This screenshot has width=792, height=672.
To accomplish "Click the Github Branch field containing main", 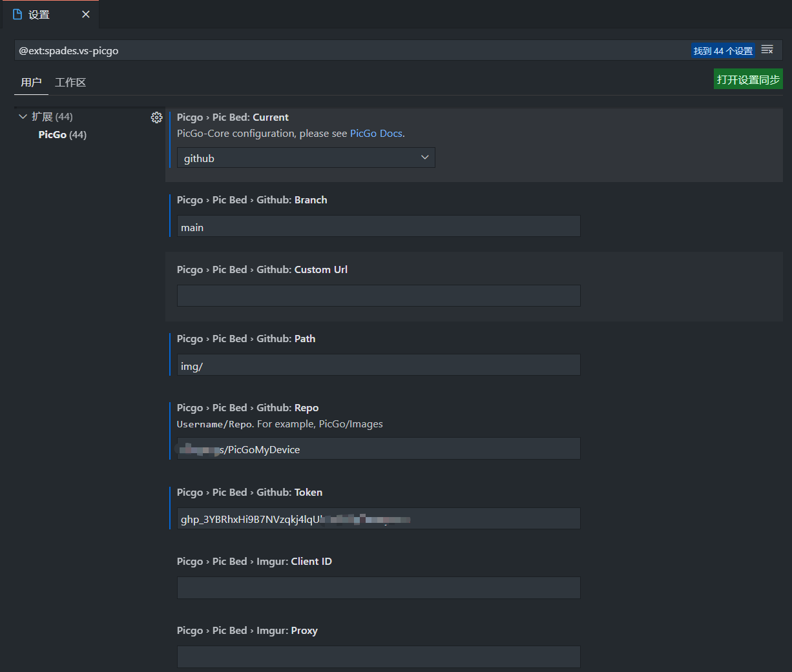I will coord(379,227).
